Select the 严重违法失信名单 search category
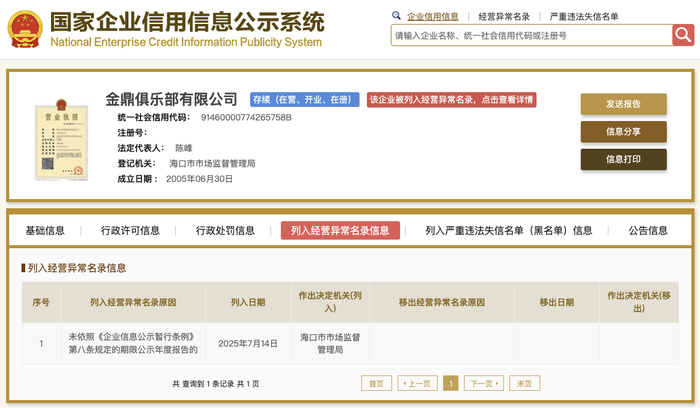The width and height of the screenshot is (700, 408). point(583,17)
